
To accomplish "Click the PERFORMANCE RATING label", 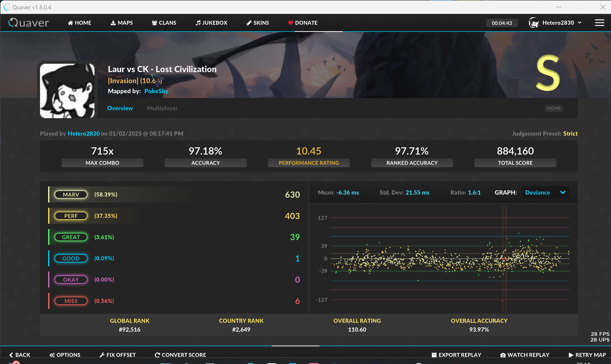I will (309, 163).
